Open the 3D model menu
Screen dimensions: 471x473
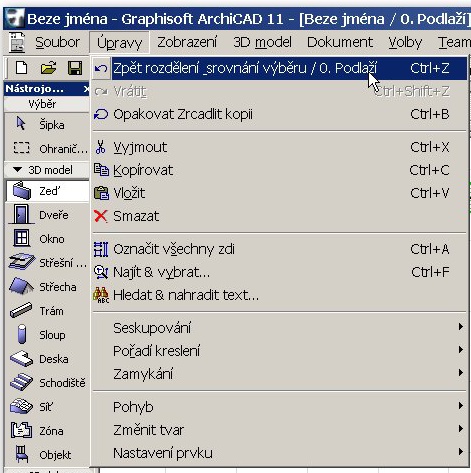click(262, 42)
